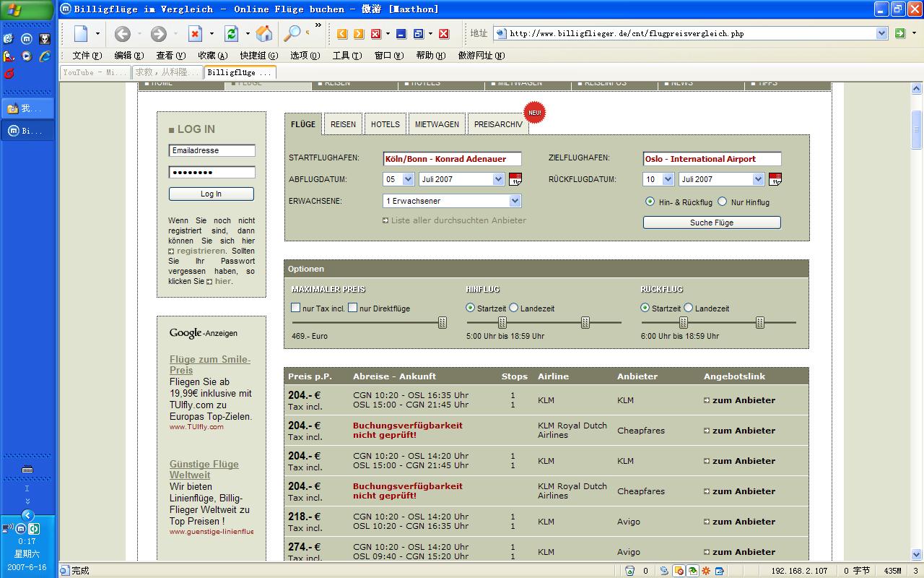Open the 文件(F) menu
This screenshot has width=924, height=578.
point(87,56)
